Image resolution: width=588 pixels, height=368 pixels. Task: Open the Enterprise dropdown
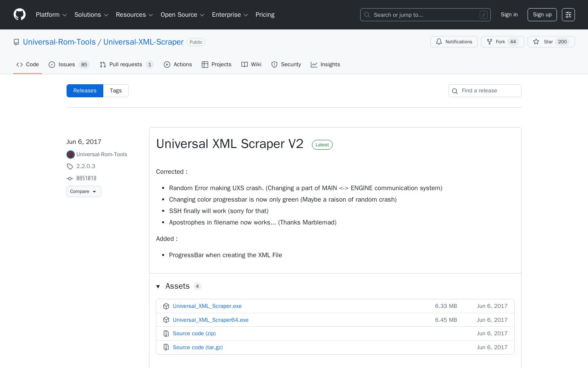point(230,15)
